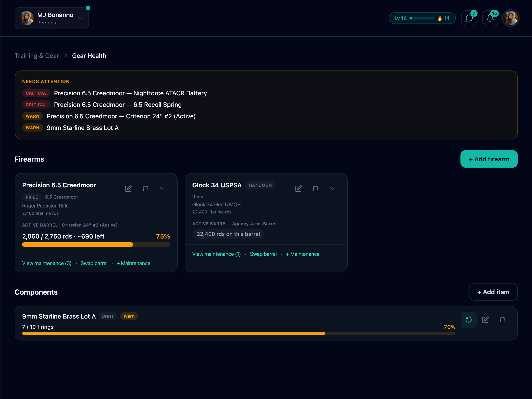Click the 2,460 lifetime rds text
Screen dimensions: 532x399
pos(40,213)
